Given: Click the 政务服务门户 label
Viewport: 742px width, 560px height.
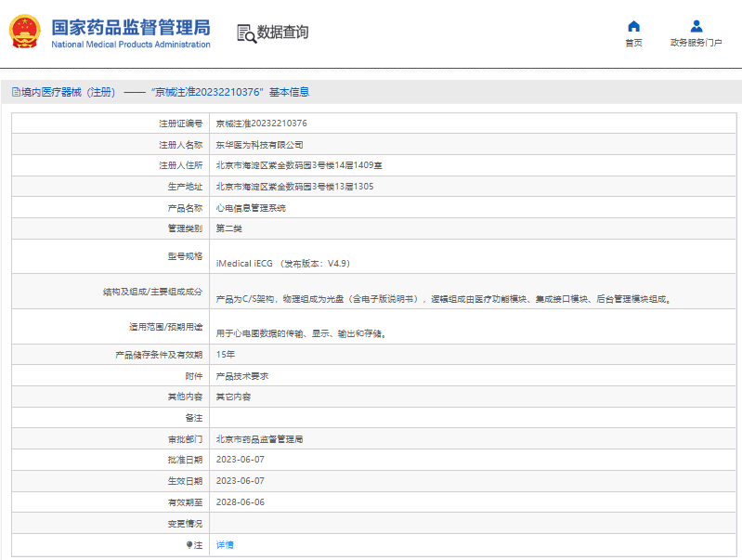Looking at the screenshot, I should (x=696, y=43).
